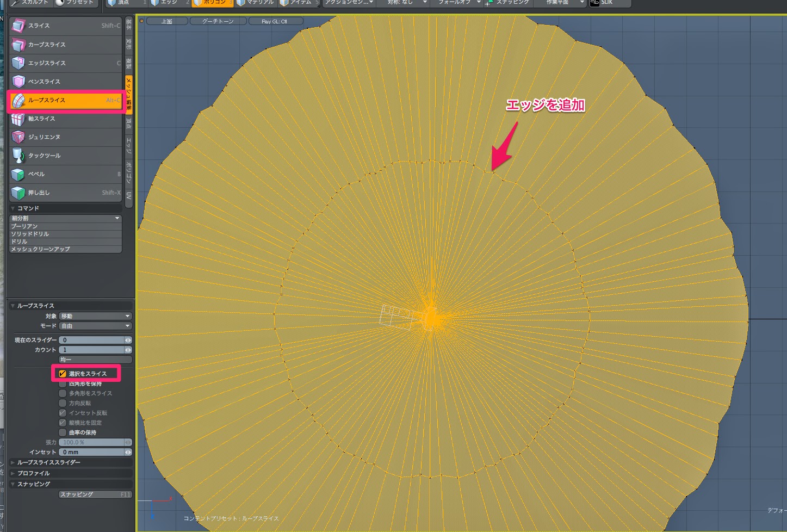Adjust the インセット value slider arrows
The height and width of the screenshot is (532, 787).
(128, 452)
